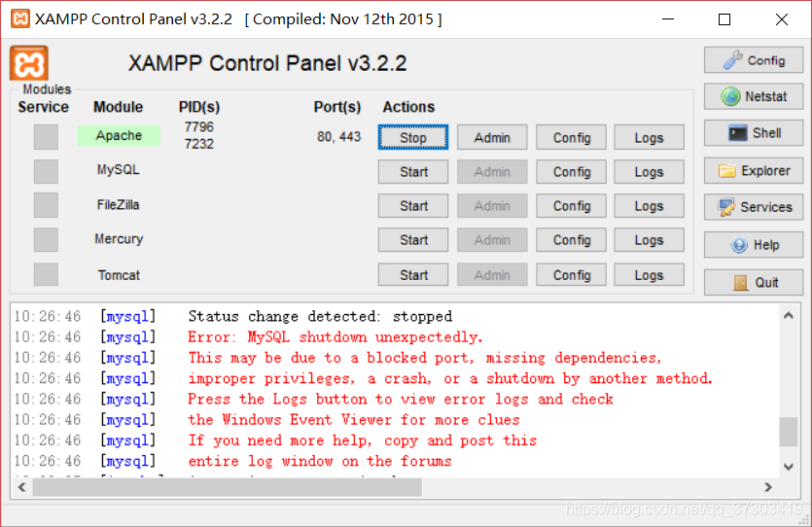
Task: Click log line 'Status change detected: stopped'
Action: [320, 316]
